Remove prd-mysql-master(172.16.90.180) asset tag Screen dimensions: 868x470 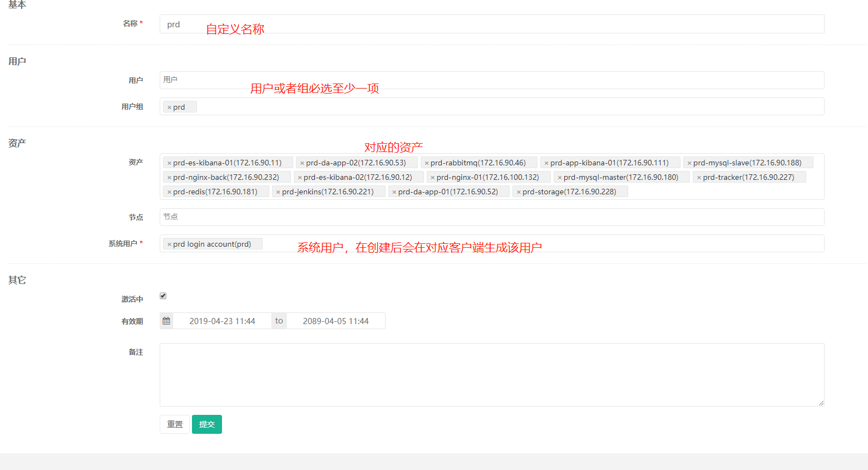point(560,178)
